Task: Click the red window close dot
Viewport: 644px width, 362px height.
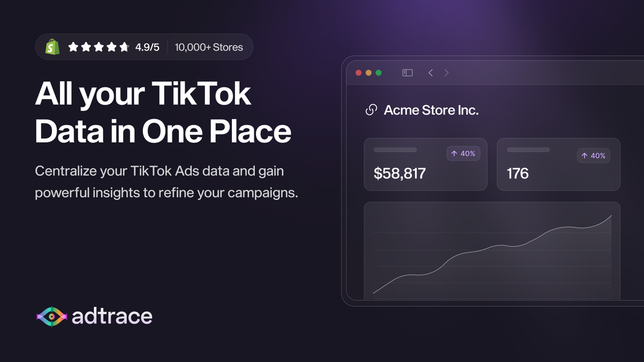Action: pos(359,73)
